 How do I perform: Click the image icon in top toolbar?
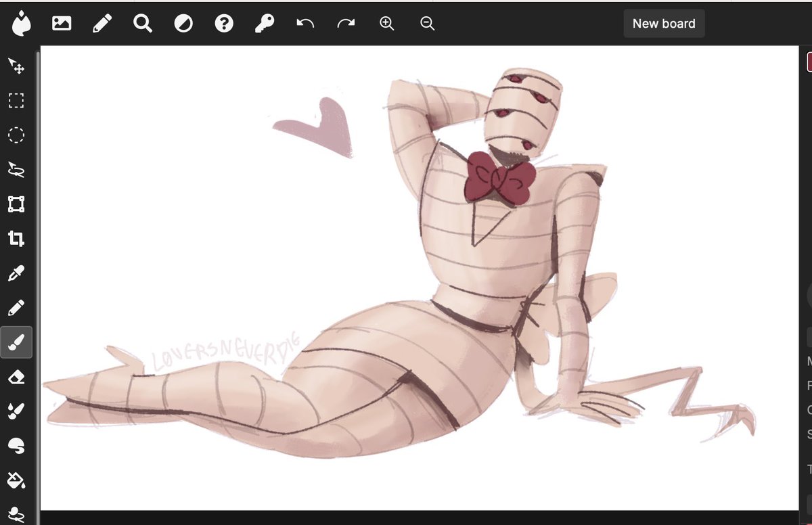pyautogui.click(x=62, y=23)
